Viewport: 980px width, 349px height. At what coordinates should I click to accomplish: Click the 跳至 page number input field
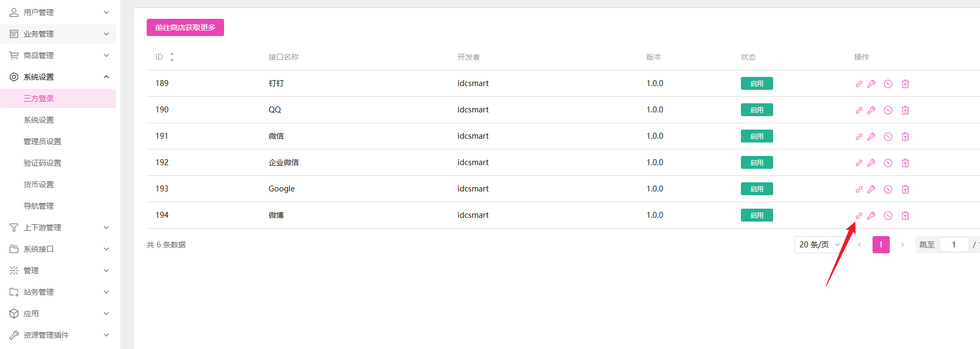[954, 245]
